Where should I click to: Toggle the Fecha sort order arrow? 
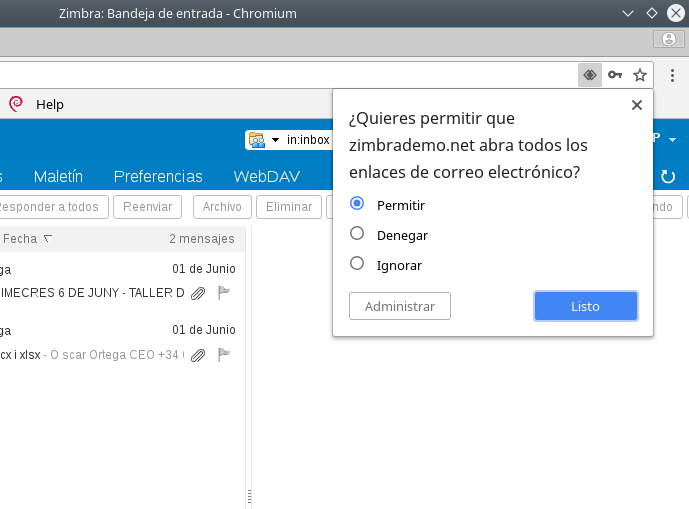coord(48,239)
